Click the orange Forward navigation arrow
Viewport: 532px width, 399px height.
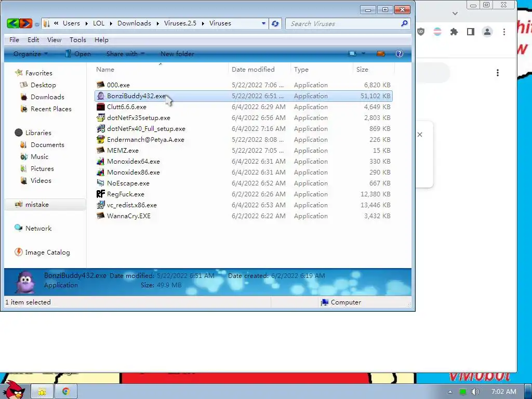[26, 23]
